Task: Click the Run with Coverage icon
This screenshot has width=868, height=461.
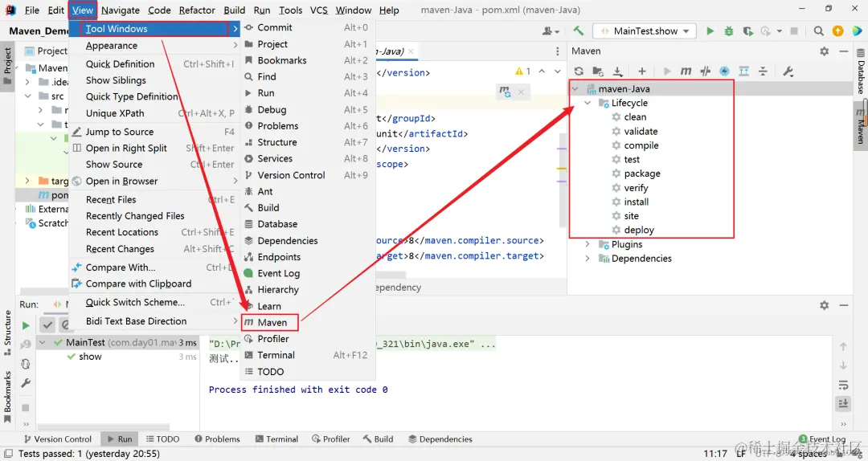Action: tap(748, 31)
